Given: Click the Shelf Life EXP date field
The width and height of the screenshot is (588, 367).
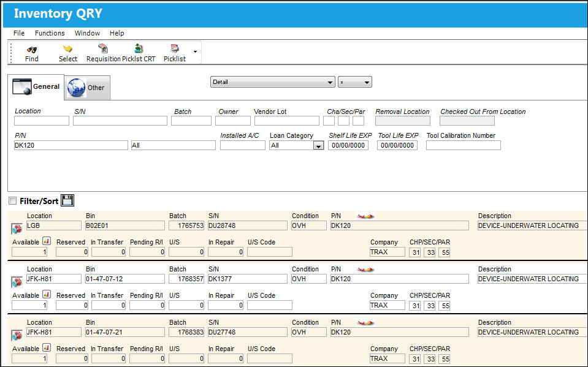Looking at the screenshot, I should [x=348, y=145].
